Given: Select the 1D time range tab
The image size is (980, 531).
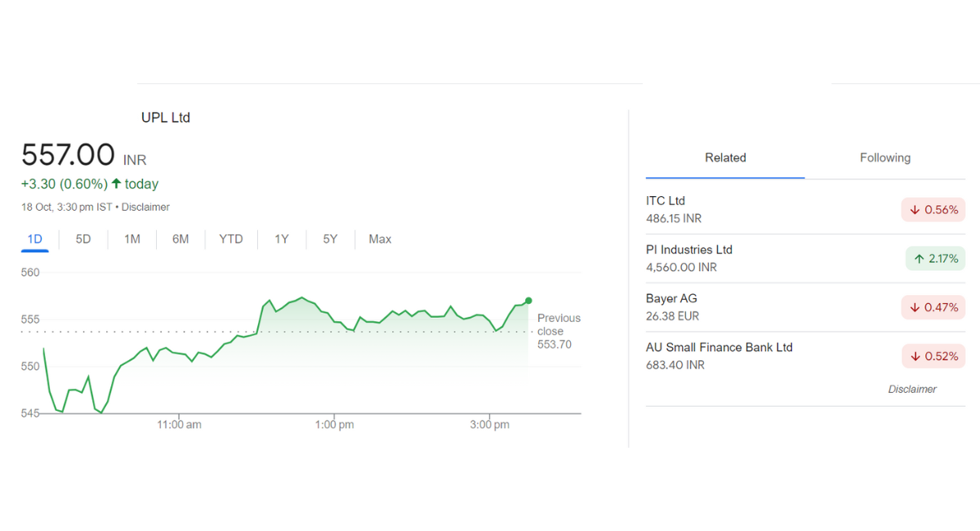Looking at the screenshot, I should pyautogui.click(x=34, y=239).
